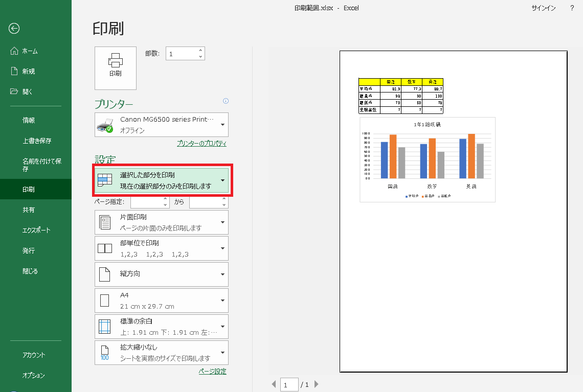Click the Open (開く) folder icon
This screenshot has height=392, width=583.
coord(14,91)
